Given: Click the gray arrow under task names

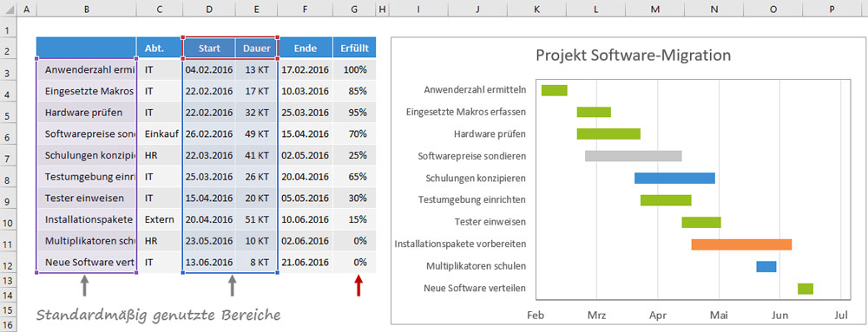Looking at the screenshot, I should [85, 286].
